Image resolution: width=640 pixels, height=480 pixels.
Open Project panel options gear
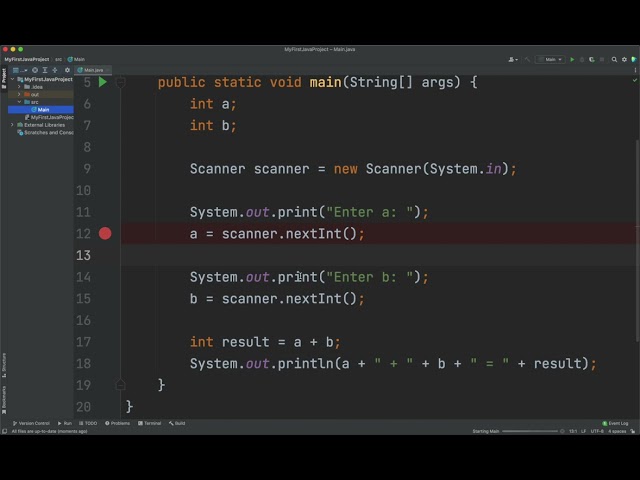tap(67, 70)
